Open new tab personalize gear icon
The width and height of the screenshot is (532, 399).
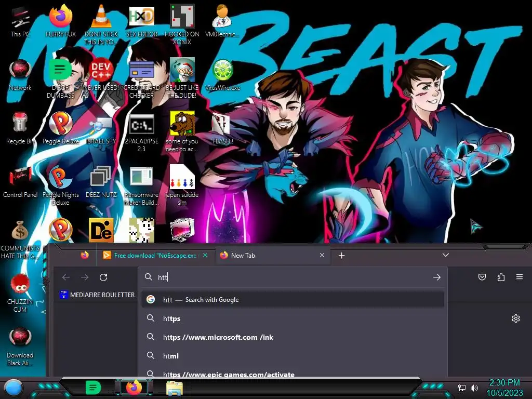coord(516,318)
